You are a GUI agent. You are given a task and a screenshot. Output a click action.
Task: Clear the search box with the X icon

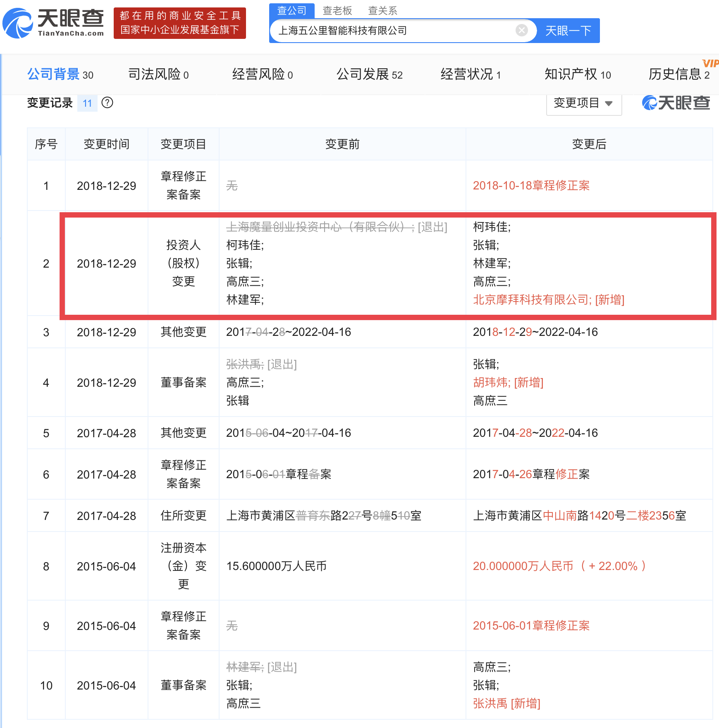(x=522, y=30)
